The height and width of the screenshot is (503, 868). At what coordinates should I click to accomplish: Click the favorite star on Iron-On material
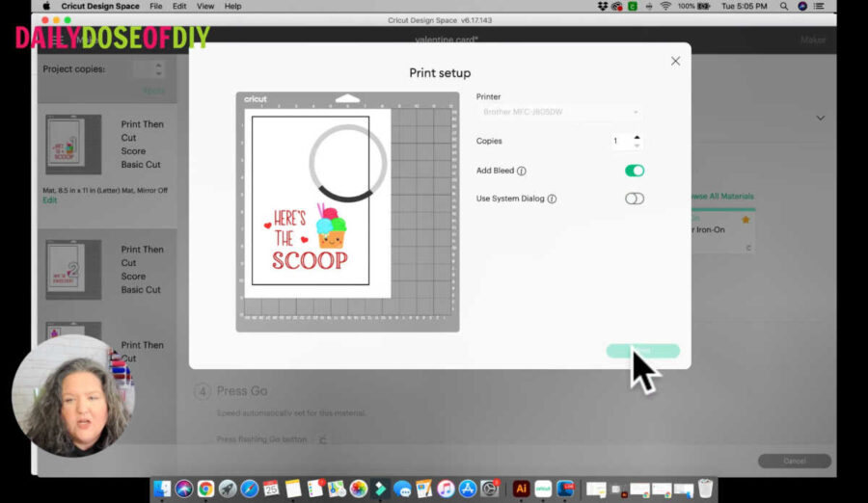click(746, 220)
